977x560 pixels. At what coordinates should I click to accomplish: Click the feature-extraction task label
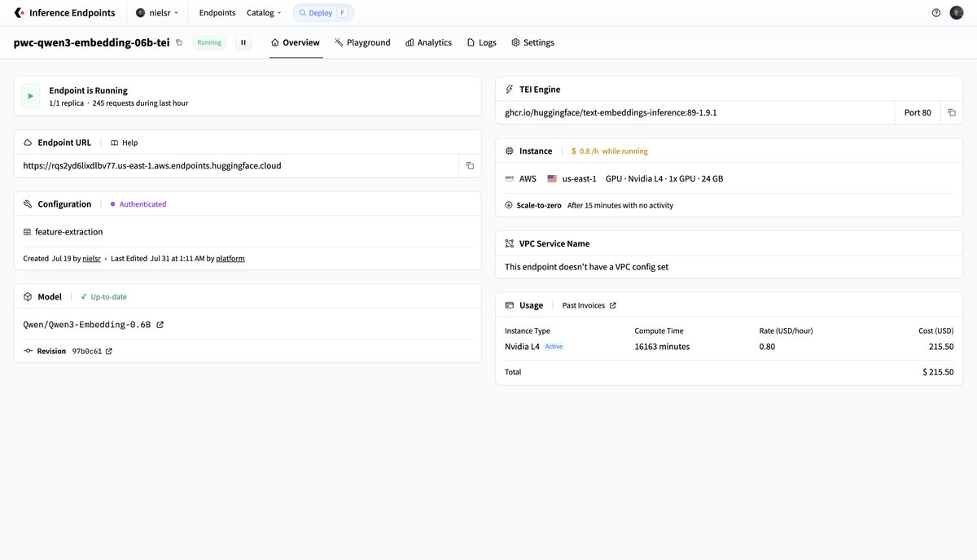pos(64,232)
